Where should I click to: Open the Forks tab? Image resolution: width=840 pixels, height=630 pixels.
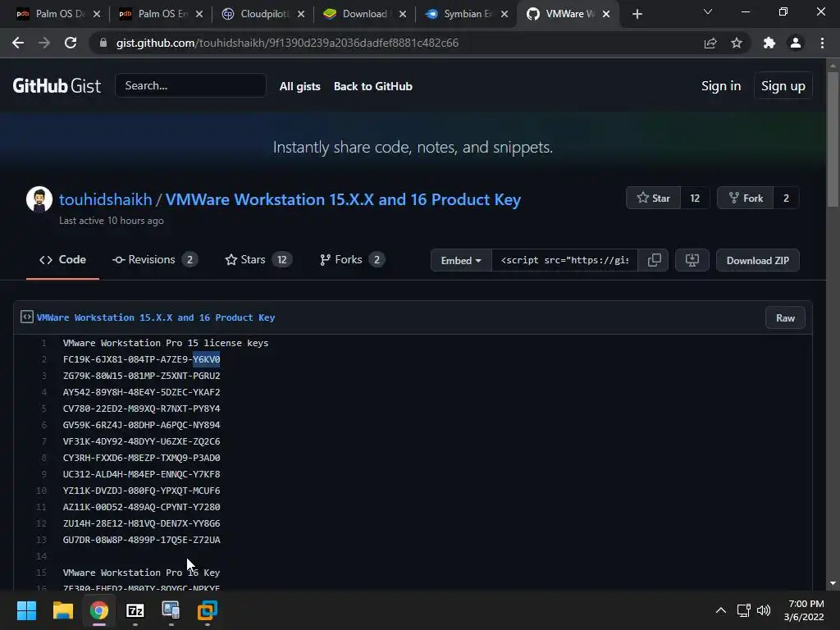pyautogui.click(x=352, y=260)
